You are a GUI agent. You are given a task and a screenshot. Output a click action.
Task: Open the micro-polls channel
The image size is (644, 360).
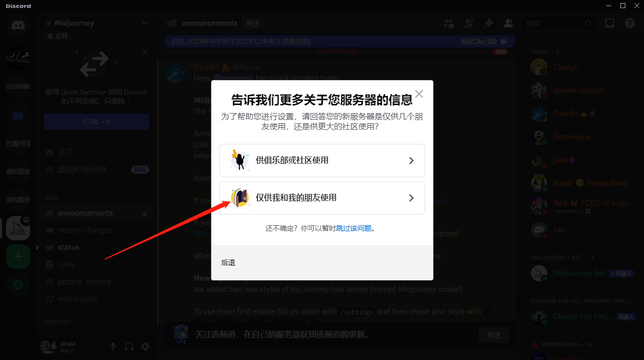(97, 299)
